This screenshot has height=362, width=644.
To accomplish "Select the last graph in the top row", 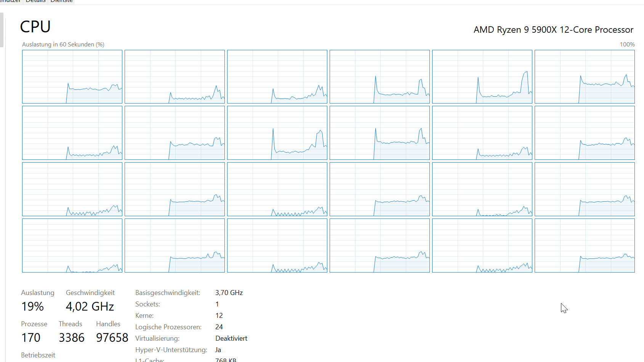I will 585,77.
